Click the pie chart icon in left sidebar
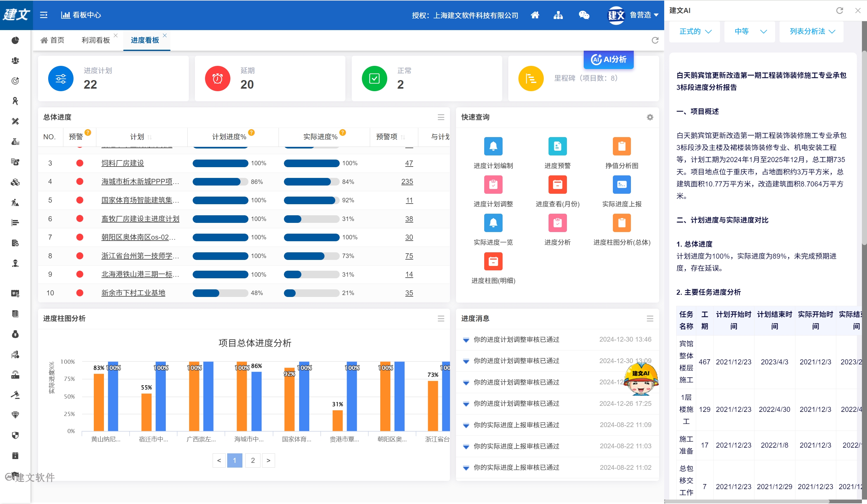The width and height of the screenshot is (867, 504). 15,40
